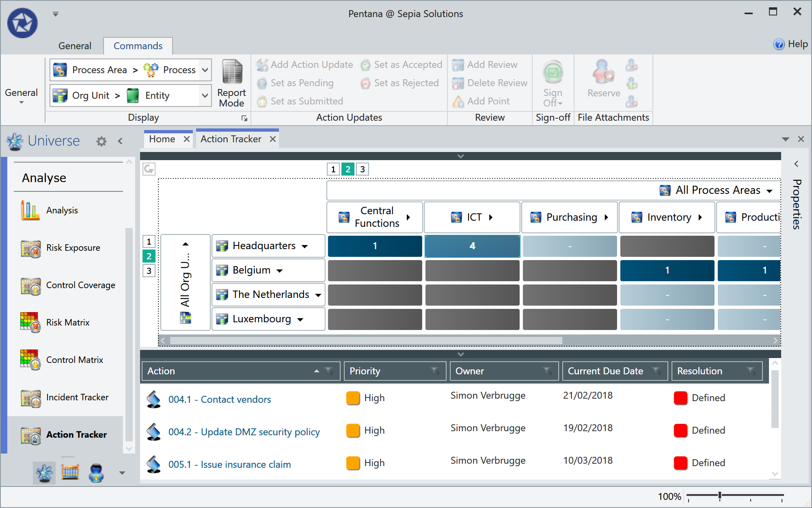Image resolution: width=812 pixels, height=508 pixels.
Task: Toggle level 1 on the column axis
Action: pyautogui.click(x=333, y=169)
